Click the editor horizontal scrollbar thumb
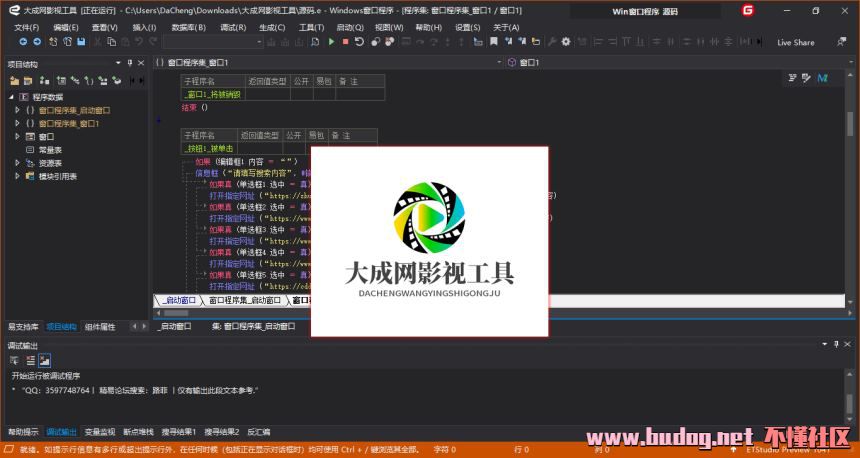Screen dimensions: 860x458 pos(176,313)
